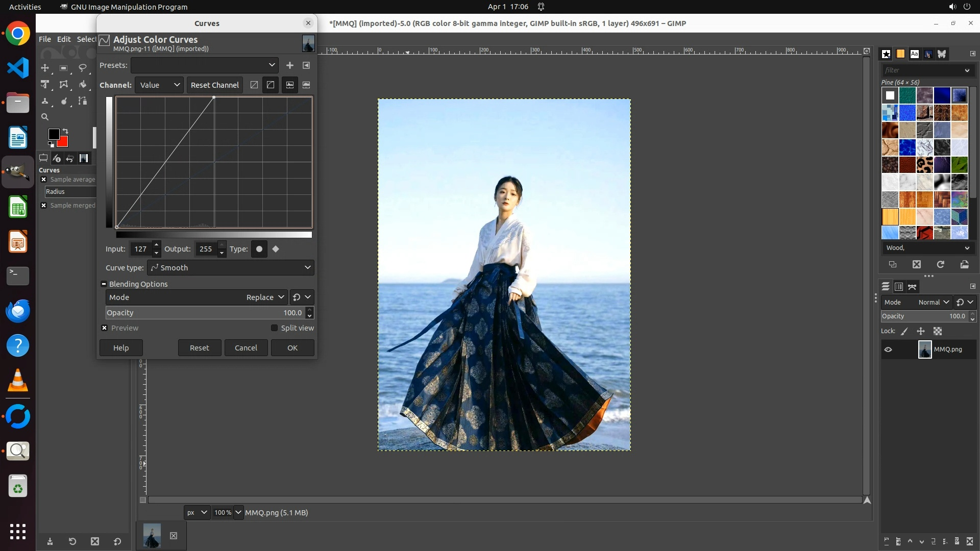Enable Split view checkbox
The height and width of the screenshot is (551, 980).
(274, 328)
